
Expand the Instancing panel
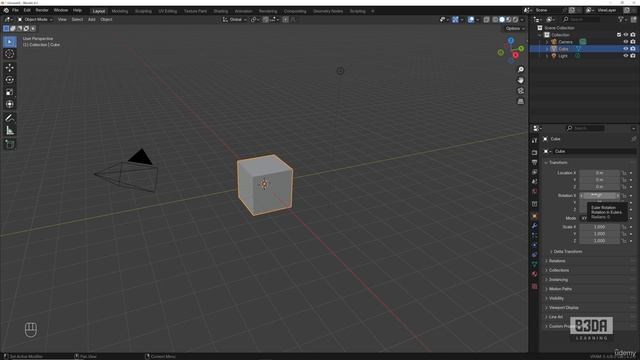(558, 280)
